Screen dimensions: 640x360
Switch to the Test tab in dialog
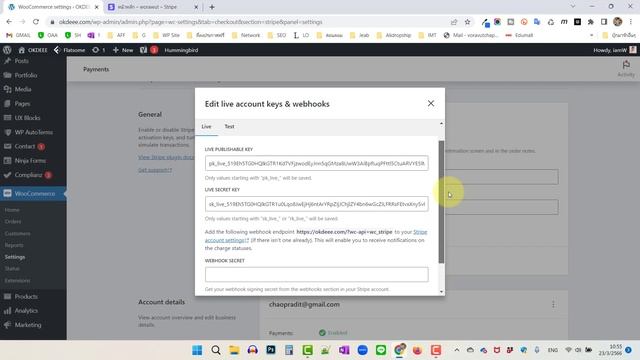229,127
